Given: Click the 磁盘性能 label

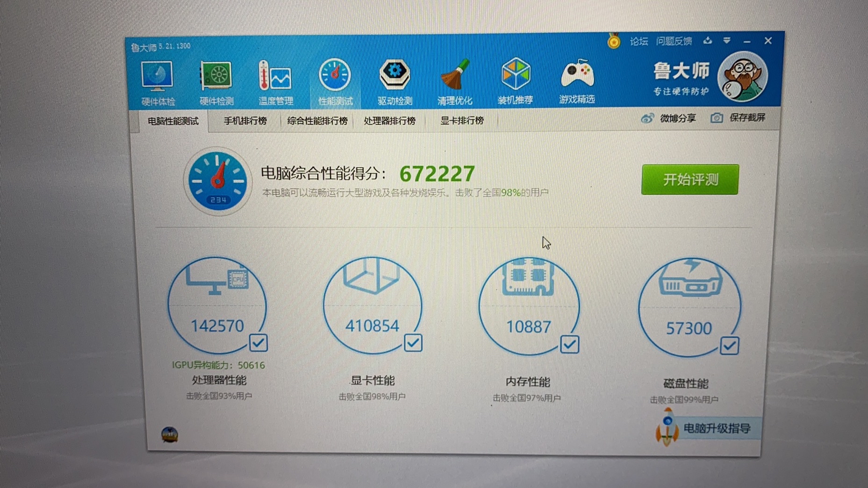Looking at the screenshot, I should [686, 384].
